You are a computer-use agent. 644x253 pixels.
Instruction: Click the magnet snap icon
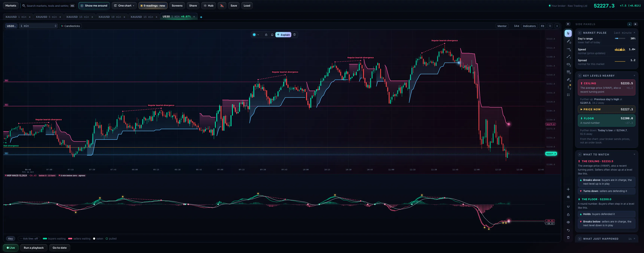[568, 207]
